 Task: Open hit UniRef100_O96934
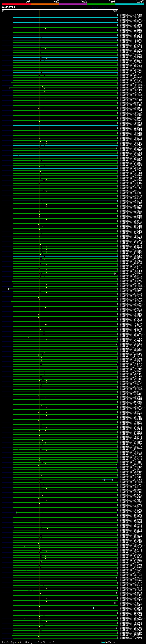[x=131, y=329]
